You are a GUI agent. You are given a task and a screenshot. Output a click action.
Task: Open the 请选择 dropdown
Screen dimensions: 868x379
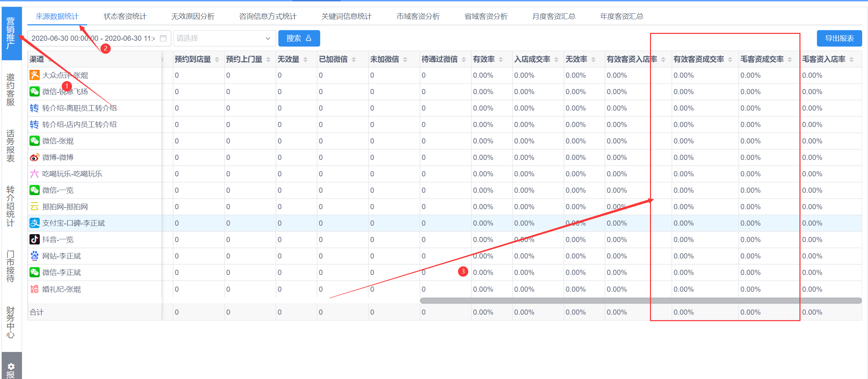point(225,38)
